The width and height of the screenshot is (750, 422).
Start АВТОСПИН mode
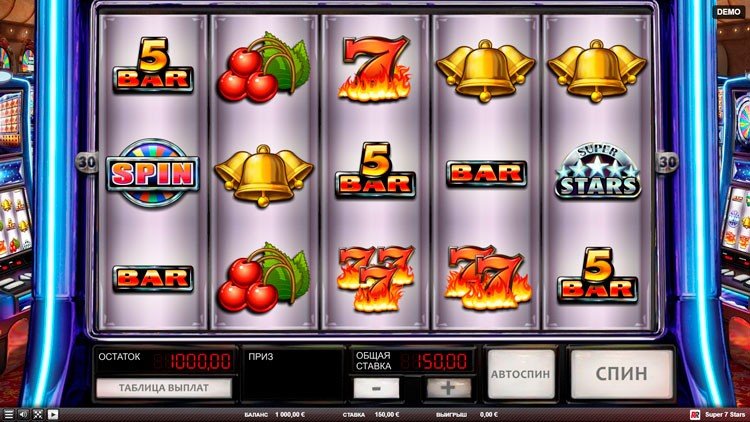[x=521, y=374]
